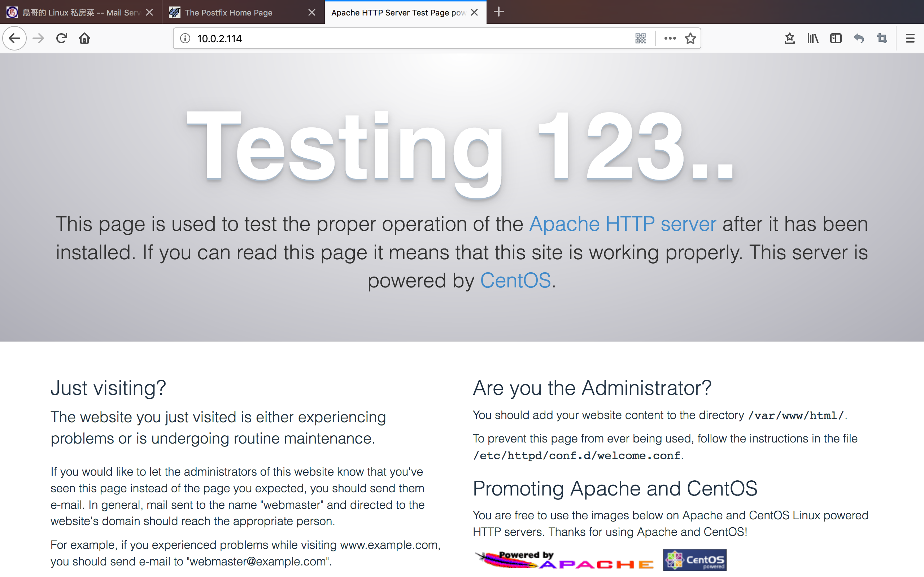The width and height of the screenshot is (924, 577).
Task: Toggle the sidebar panel
Action: coord(836,38)
